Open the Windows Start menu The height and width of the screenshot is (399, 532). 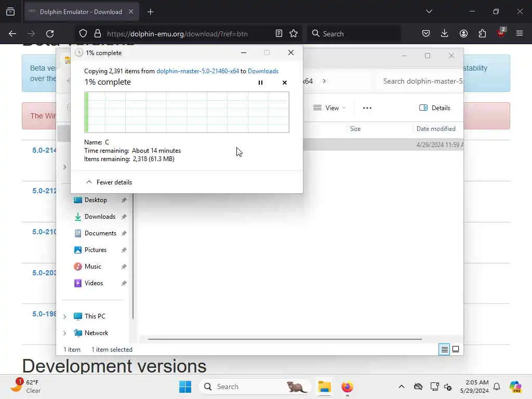click(185, 387)
